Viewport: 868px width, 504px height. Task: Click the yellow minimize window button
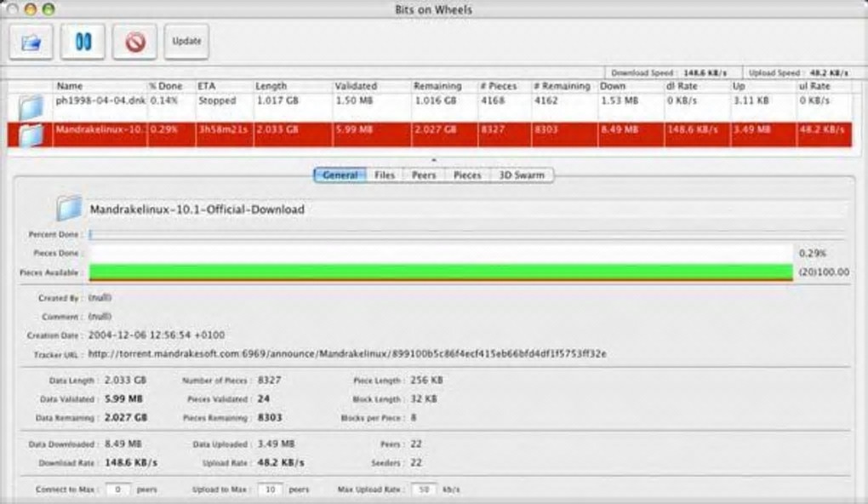pyautogui.click(x=31, y=9)
